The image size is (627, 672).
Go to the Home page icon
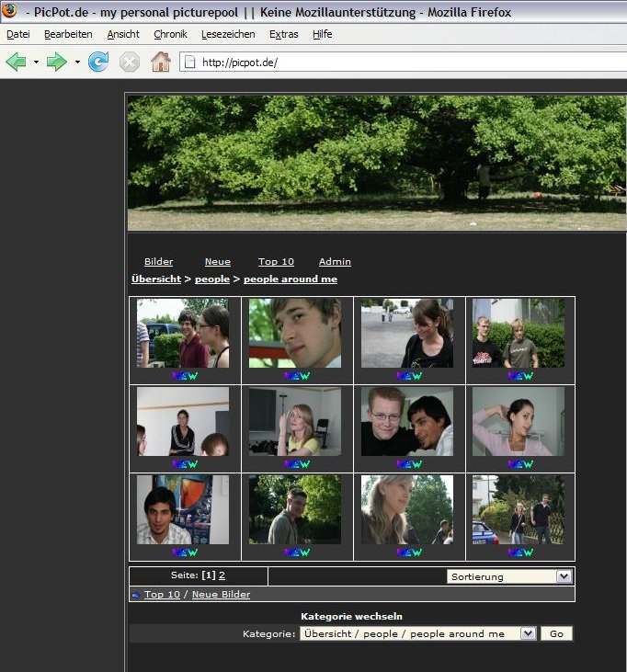161,62
